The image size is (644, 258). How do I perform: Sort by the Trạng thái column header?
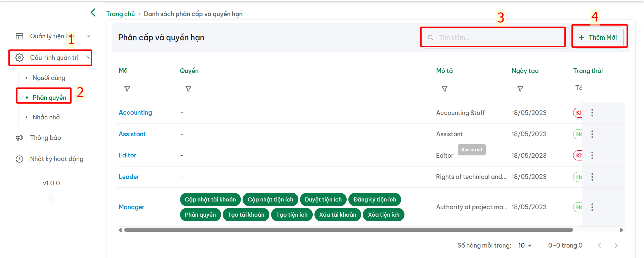pos(588,71)
